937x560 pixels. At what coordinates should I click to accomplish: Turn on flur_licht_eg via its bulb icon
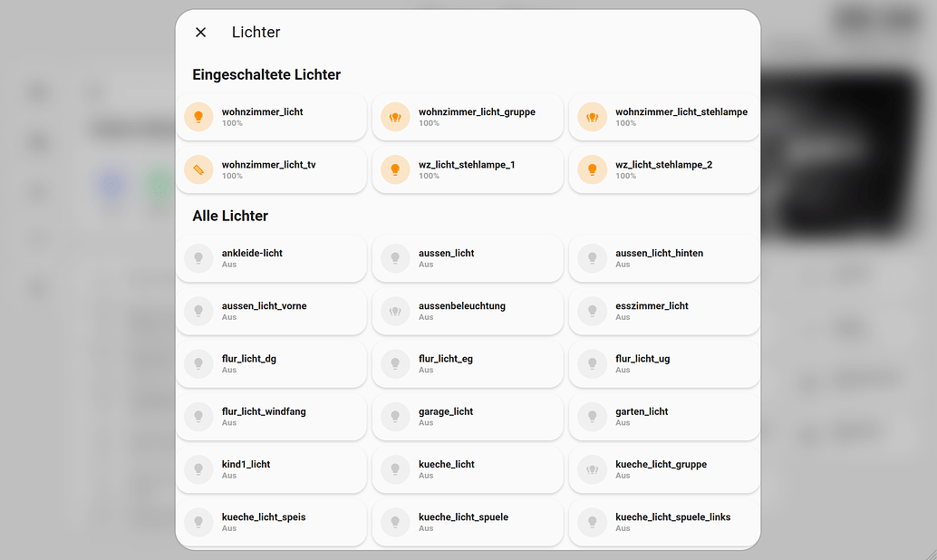(395, 364)
